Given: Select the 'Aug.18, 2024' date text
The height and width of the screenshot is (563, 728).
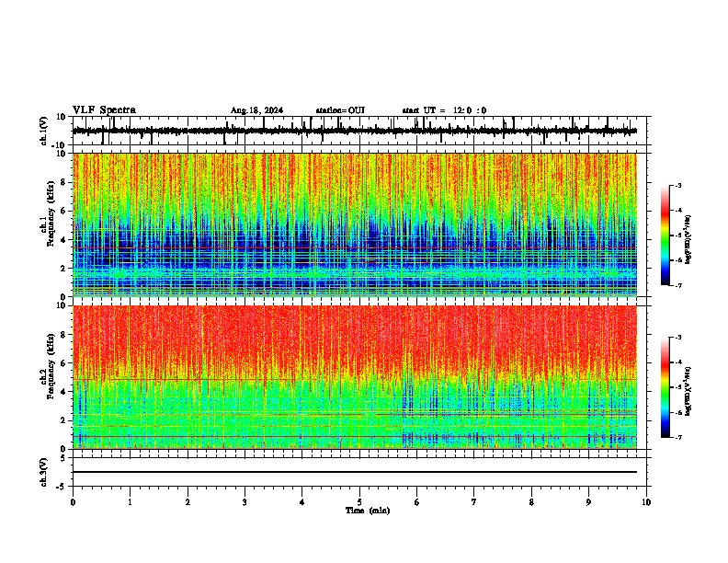Looking at the screenshot, I should [x=256, y=110].
